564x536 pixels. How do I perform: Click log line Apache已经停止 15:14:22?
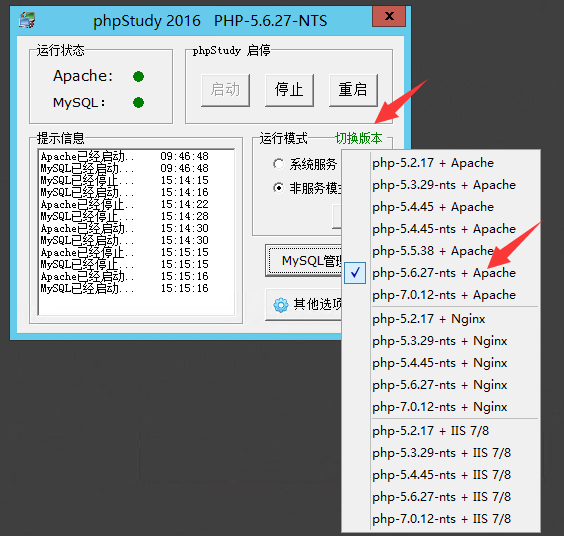click(x=124, y=204)
